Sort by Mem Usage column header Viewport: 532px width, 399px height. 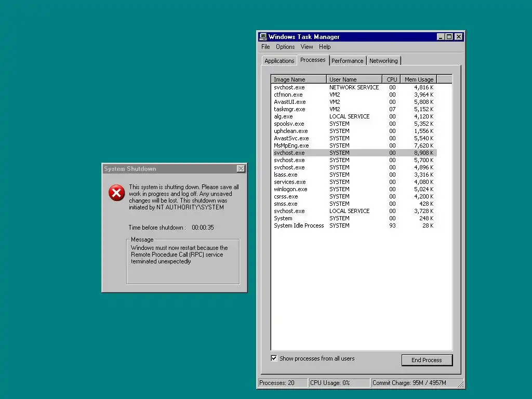(419, 79)
